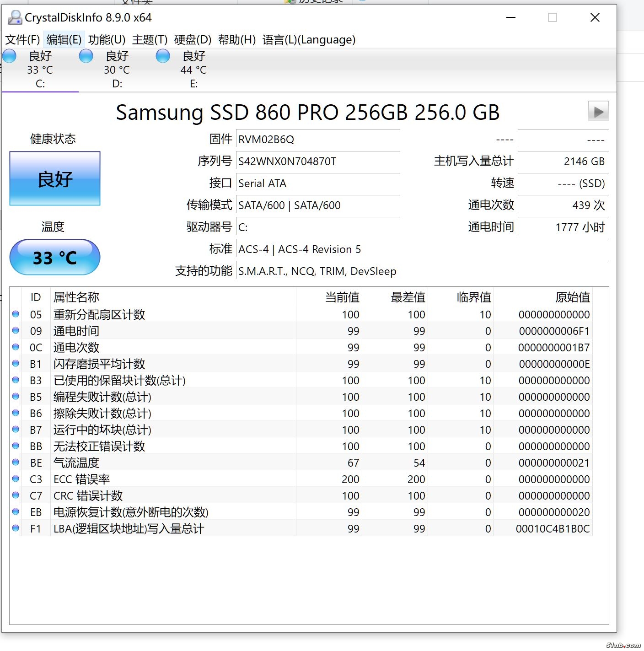
Task: Open the 硬盘(D) menu
Action: point(193,40)
